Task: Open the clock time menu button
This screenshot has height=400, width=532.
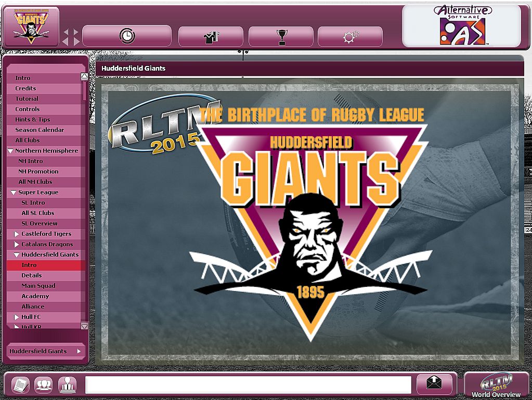Action: [127, 36]
